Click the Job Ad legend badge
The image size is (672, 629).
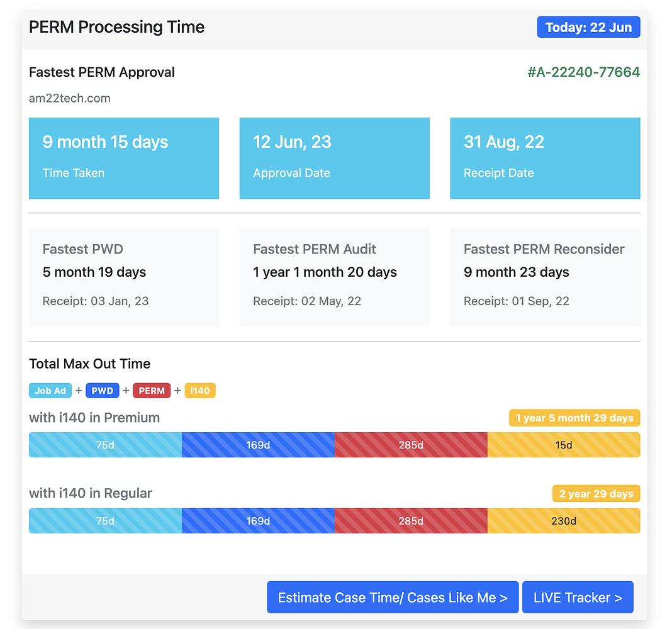(x=50, y=391)
